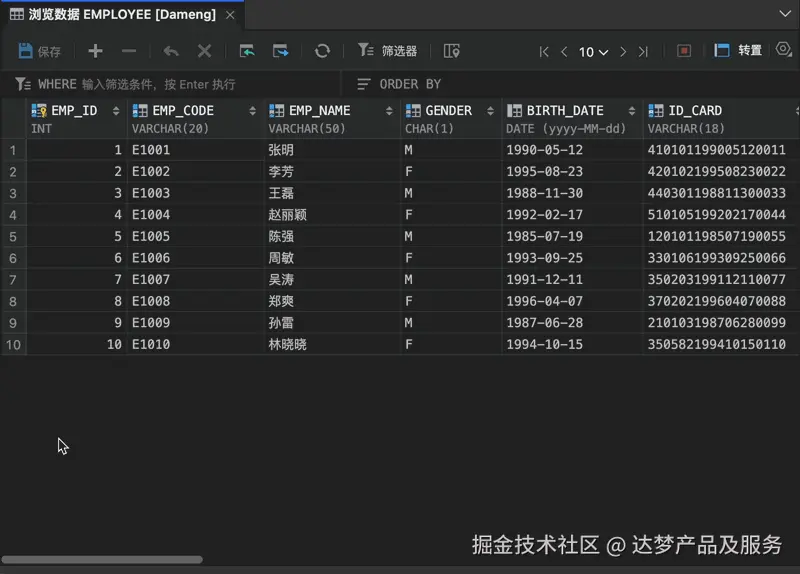
Task: Delete row with the minus icon
Action: tap(129, 51)
